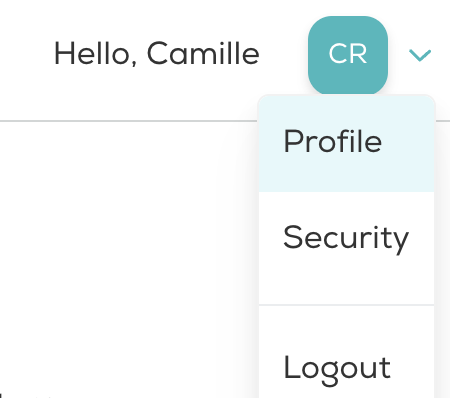Viewport: 450px width, 398px height.
Task: Pick the first account menu item, Profile
Action: point(346,143)
